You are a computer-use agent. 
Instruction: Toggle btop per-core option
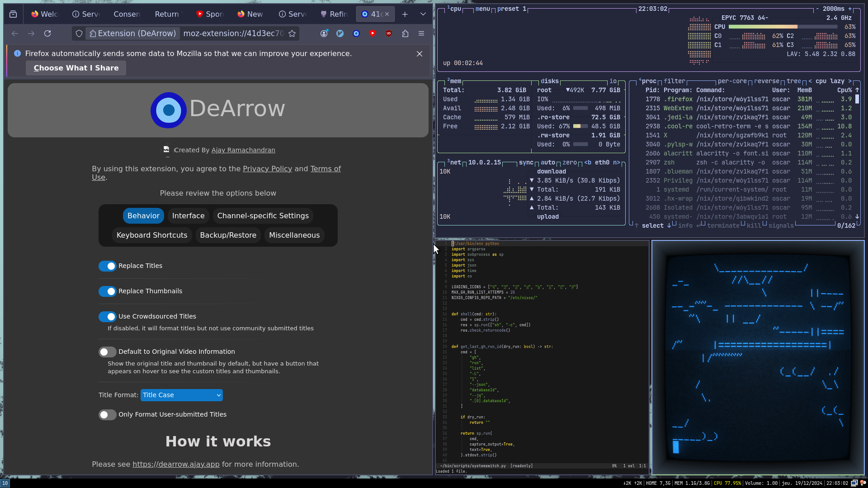732,81
